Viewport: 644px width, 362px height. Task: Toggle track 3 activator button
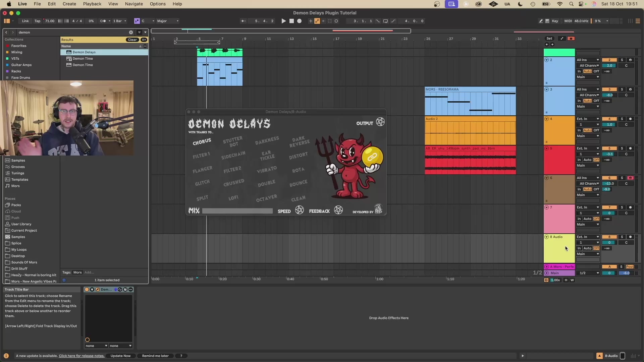point(609,89)
